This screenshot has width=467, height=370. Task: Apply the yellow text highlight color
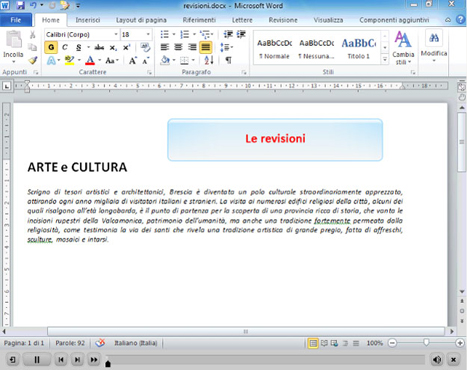tap(69, 60)
